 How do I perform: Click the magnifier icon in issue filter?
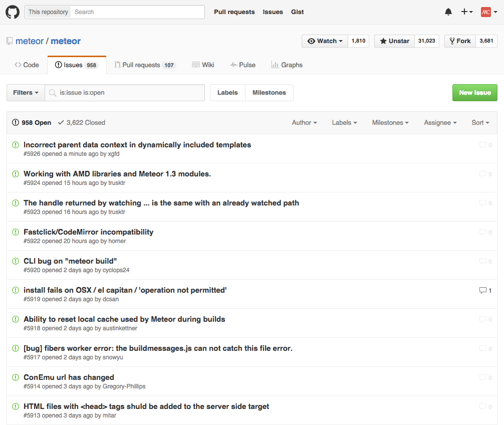click(53, 93)
